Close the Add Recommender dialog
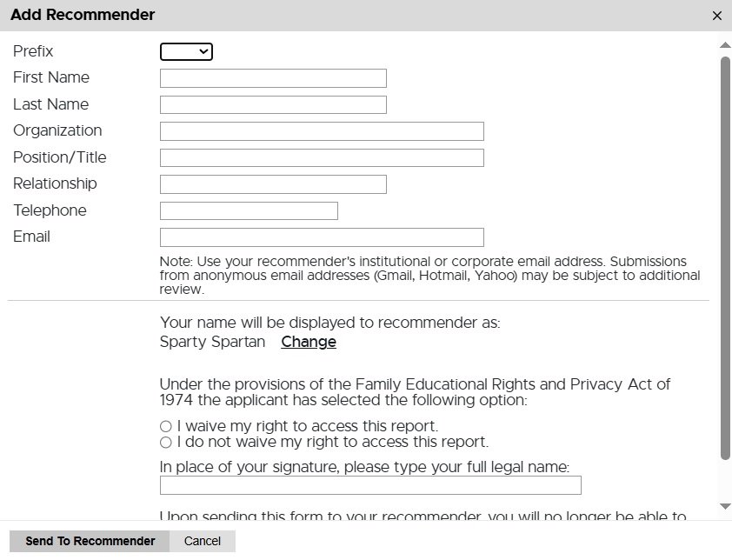This screenshot has height=560, width=732. click(717, 15)
